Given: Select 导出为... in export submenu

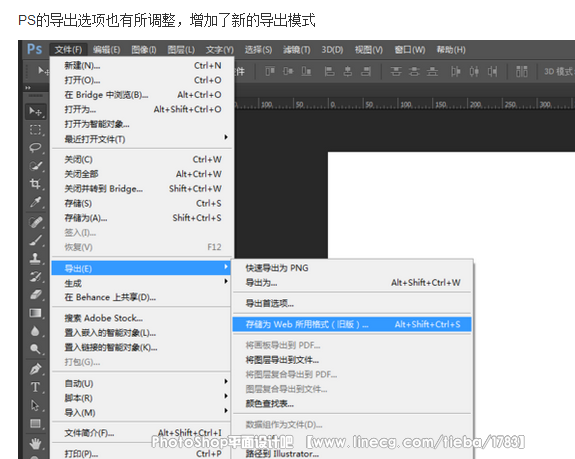Looking at the screenshot, I should (352, 283).
